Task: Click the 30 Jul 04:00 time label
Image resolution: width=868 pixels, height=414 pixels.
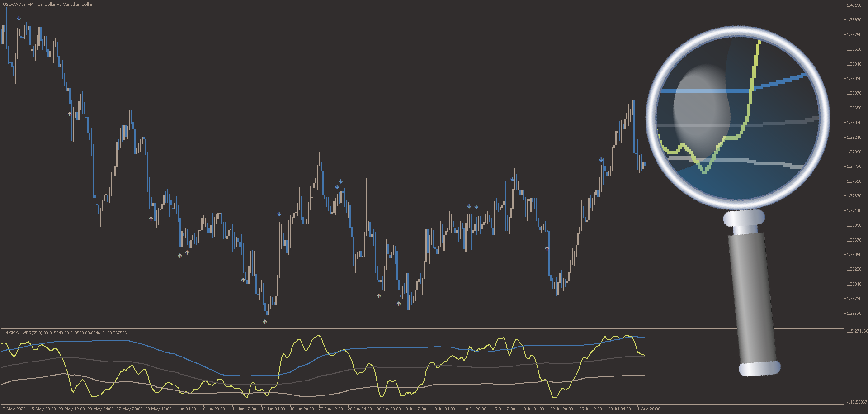Action: pyautogui.click(x=620, y=409)
